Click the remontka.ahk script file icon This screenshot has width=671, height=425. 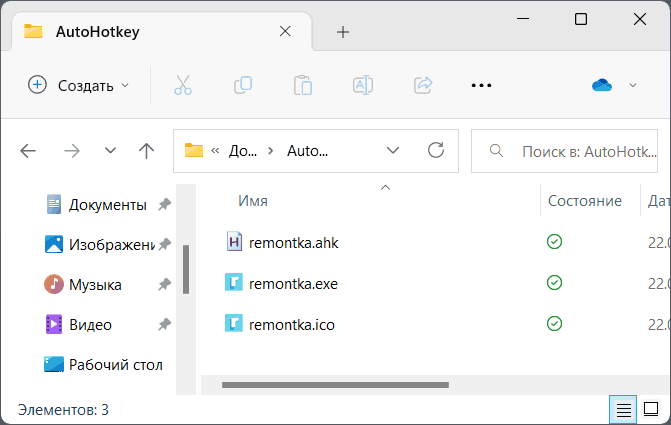pyautogui.click(x=234, y=241)
